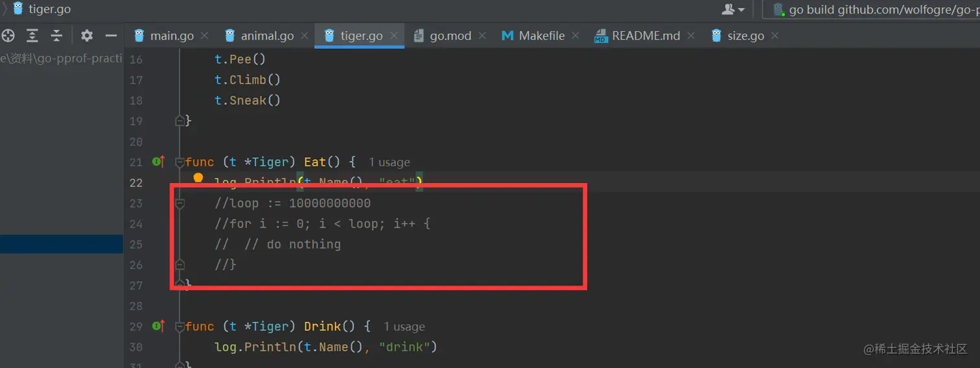This screenshot has width=980, height=368.
Task: Expand all in project panel
Action: click(32, 36)
